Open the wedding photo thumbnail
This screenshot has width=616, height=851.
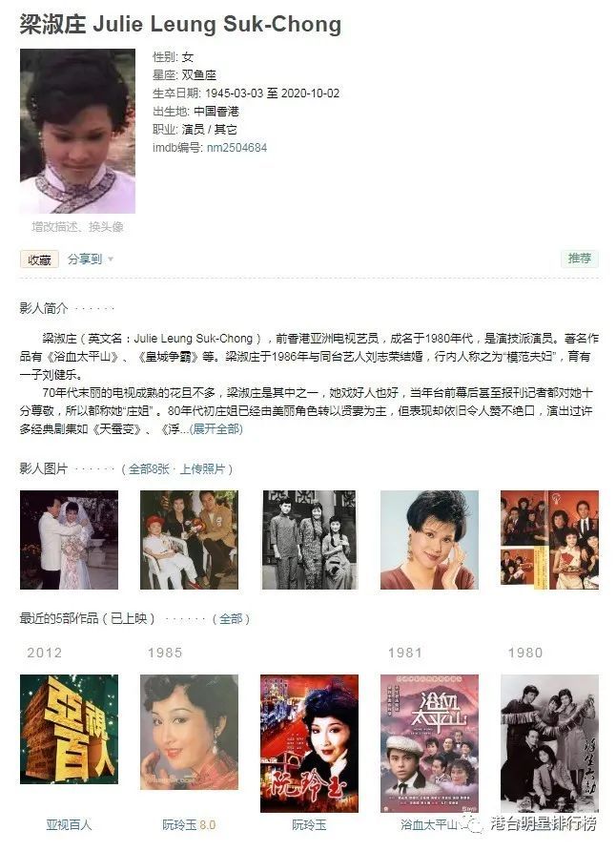click(69, 540)
